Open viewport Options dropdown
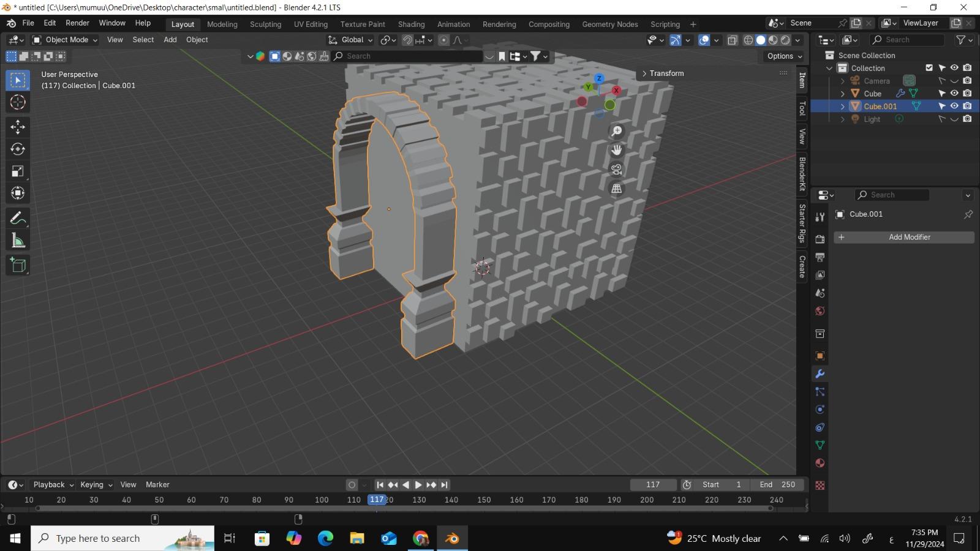Screen dimensions: 980x551 tap(784, 56)
